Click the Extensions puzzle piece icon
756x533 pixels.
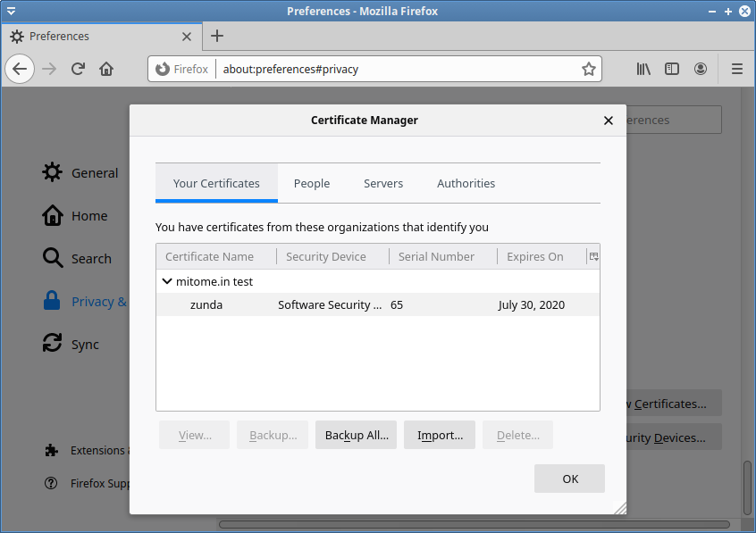pyautogui.click(x=51, y=450)
